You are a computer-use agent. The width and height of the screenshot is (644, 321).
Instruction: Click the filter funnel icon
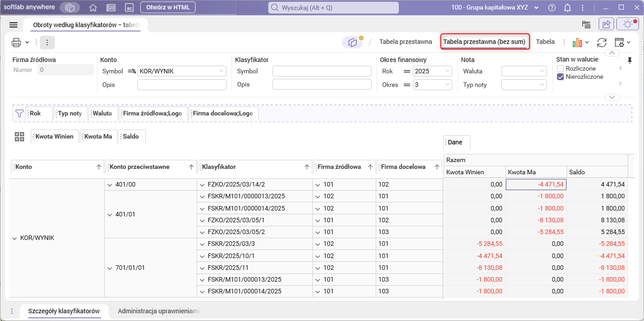pos(19,114)
